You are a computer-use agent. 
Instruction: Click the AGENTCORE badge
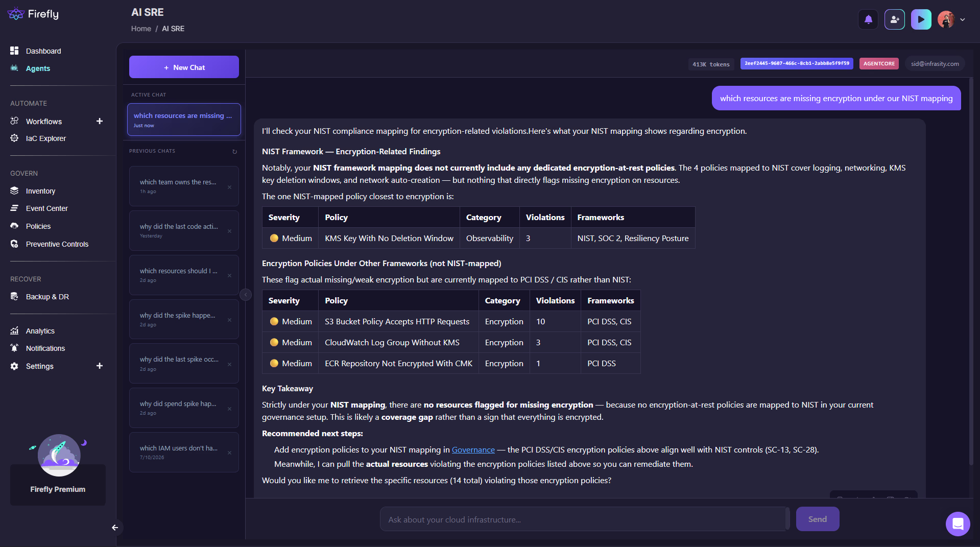click(879, 64)
